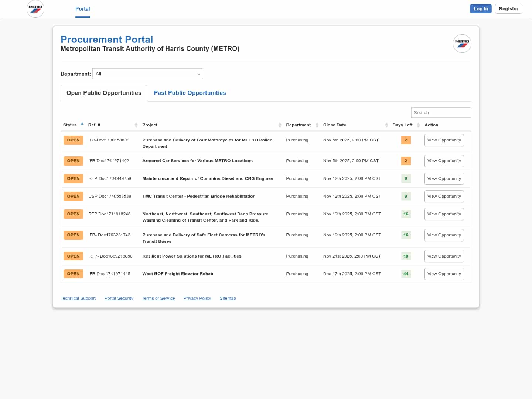View Opportunity for the Armored Car Services project
532x399 pixels.
click(444, 161)
